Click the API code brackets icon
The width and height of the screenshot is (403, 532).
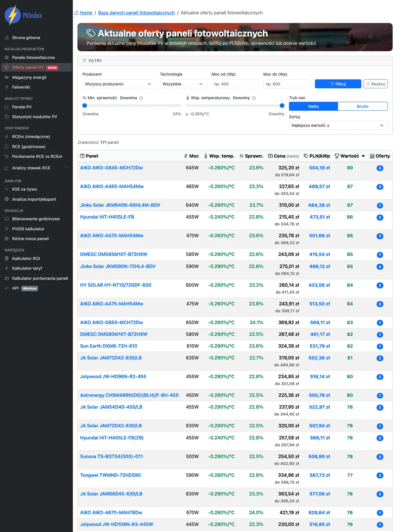7,288
